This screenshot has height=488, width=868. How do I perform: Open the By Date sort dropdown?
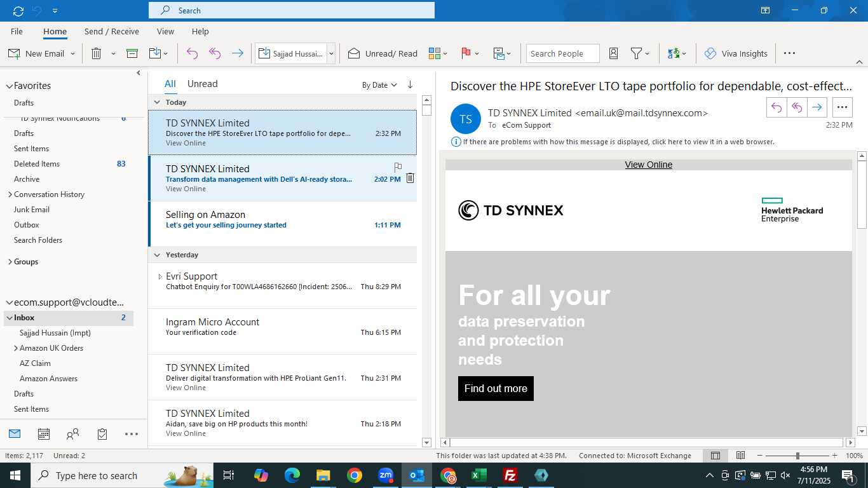click(379, 85)
